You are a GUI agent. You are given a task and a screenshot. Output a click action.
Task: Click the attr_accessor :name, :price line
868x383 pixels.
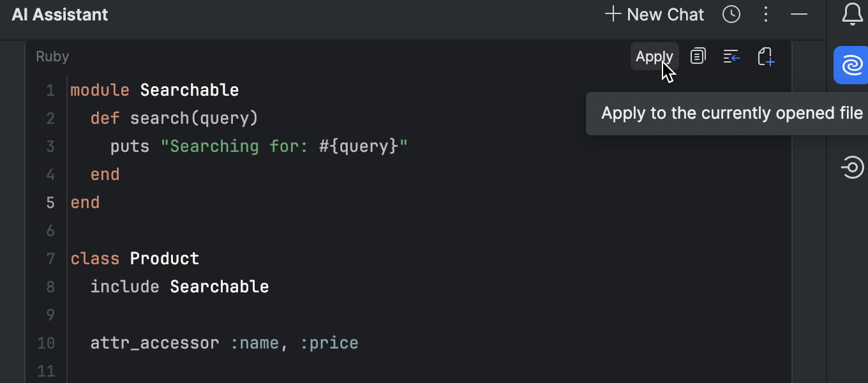(x=224, y=343)
